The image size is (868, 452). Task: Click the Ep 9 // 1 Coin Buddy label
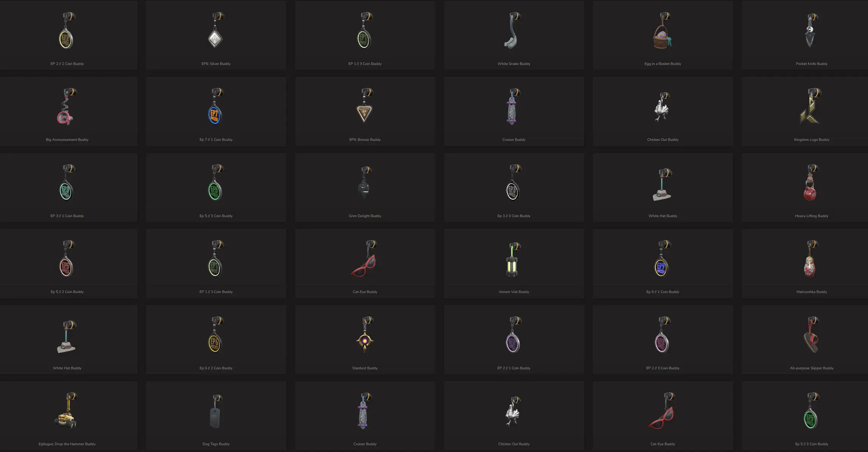(663, 292)
